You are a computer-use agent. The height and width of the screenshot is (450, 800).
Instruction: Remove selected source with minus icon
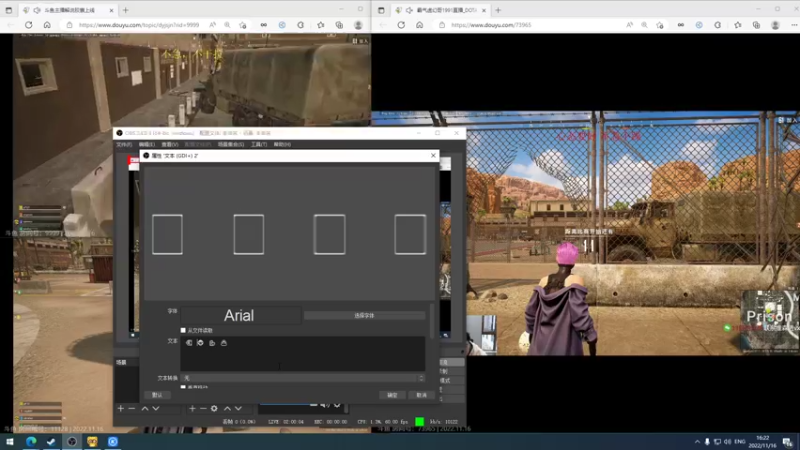coord(203,408)
